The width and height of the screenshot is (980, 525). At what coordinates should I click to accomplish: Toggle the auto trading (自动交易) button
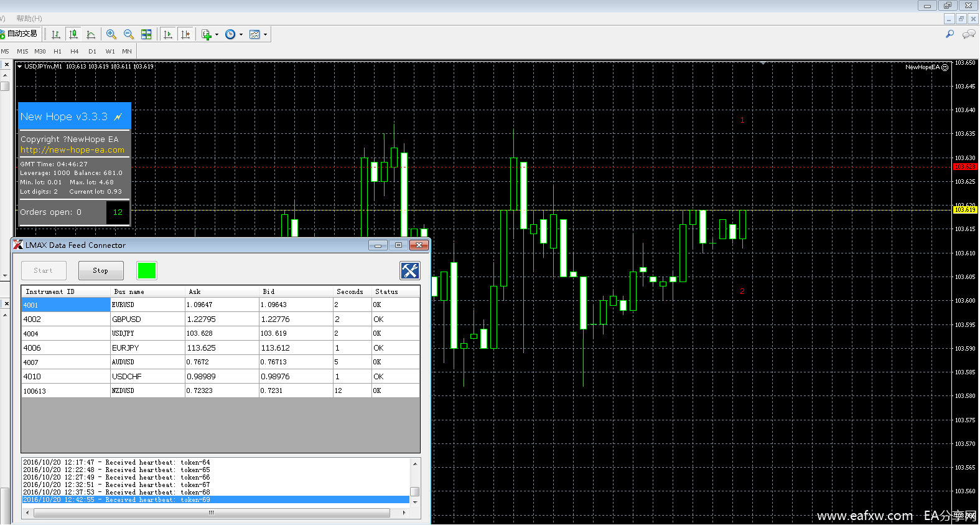coord(20,34)
